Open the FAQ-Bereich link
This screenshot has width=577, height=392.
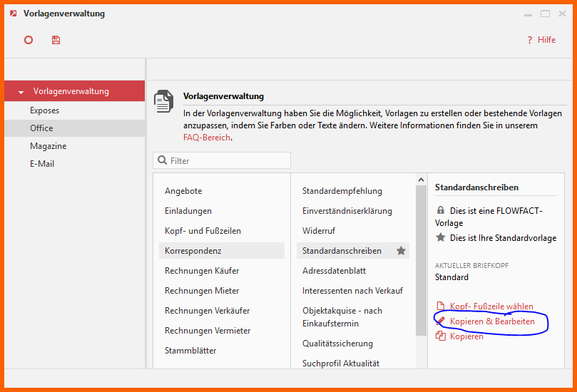206,138
